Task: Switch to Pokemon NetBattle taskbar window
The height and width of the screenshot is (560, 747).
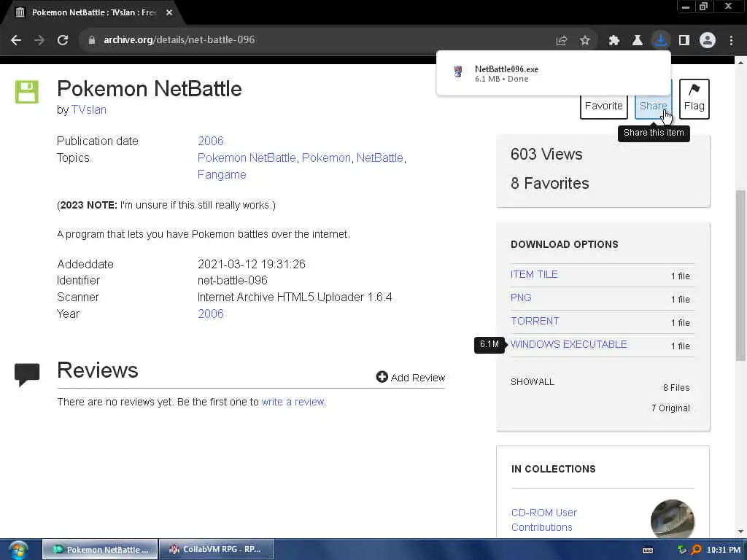Action: tap(100, 550)
